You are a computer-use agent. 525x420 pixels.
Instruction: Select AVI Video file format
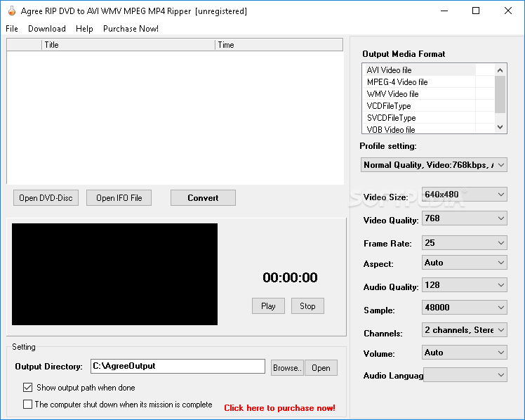tap(418, 70)
